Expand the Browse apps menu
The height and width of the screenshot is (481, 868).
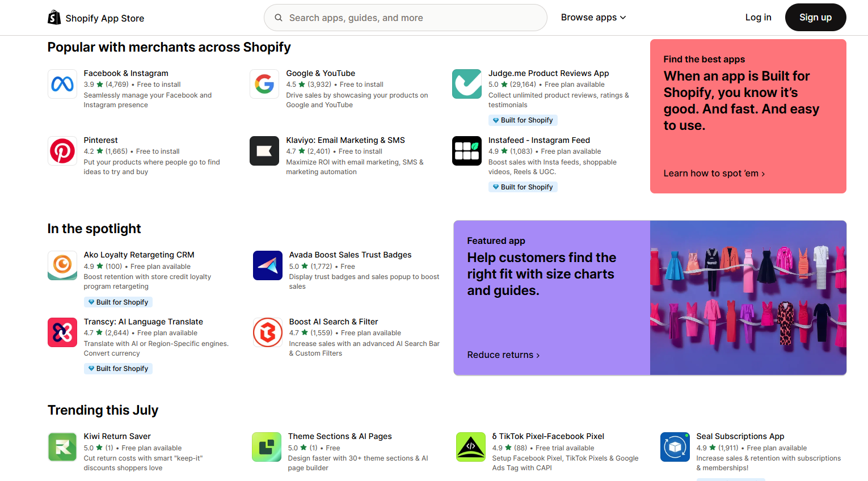pyautogui.click(x=593, y=18)
